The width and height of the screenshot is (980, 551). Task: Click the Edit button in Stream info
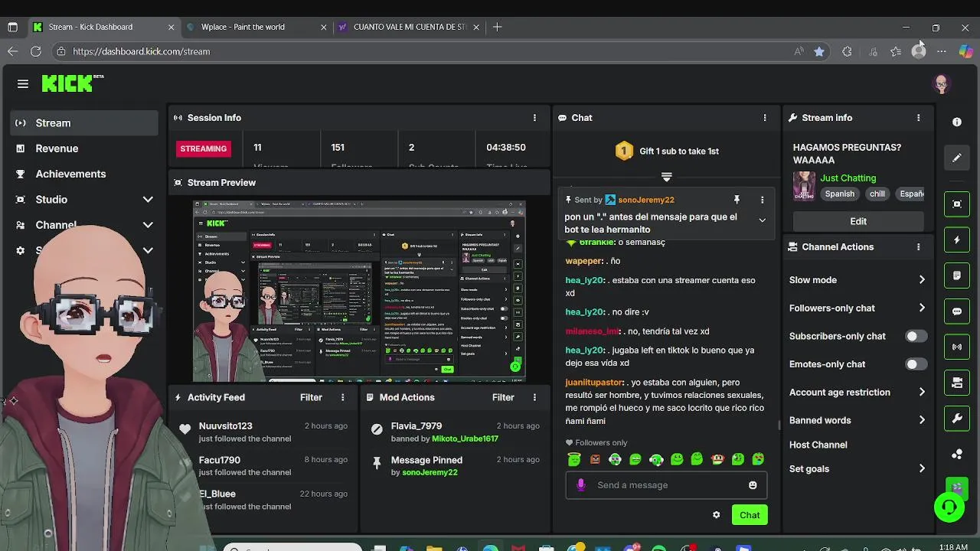(x=858, y=221)
